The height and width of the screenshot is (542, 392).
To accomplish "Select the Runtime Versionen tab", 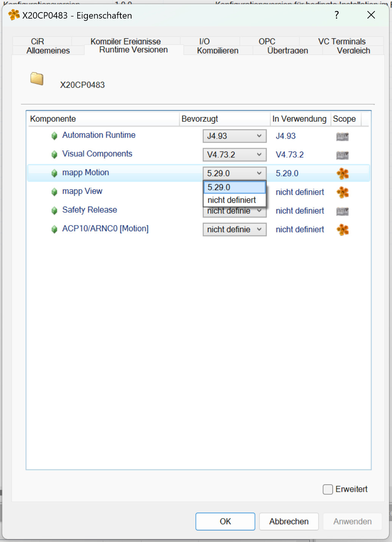I will pos(133,50).
